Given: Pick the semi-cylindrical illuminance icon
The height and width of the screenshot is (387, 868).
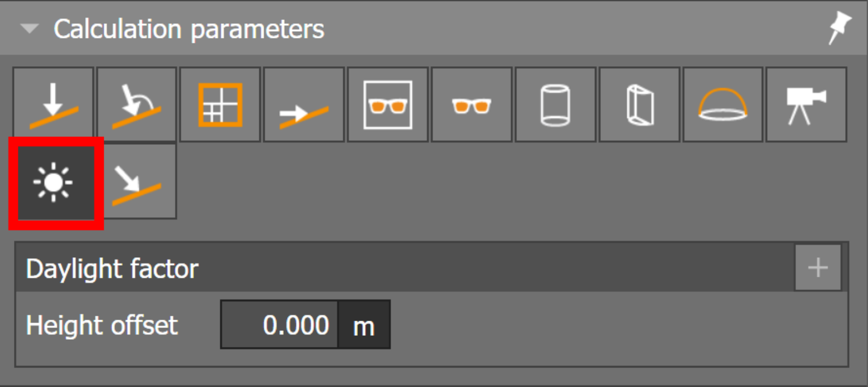Looking at the screenshot, I should 639,105.
